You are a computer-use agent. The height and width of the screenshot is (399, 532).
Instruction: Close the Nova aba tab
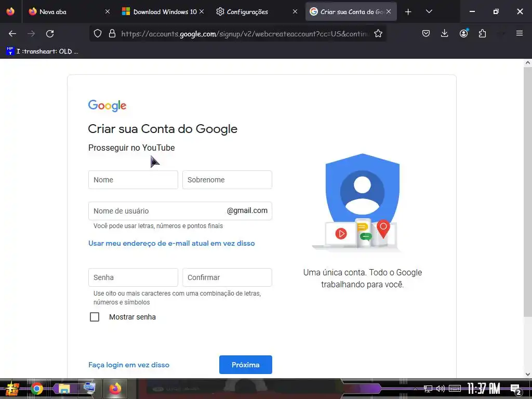(108, 11)
